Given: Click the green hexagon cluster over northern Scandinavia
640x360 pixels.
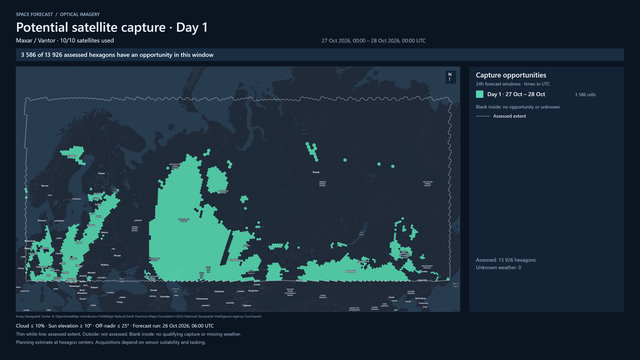Looking at the screenshot, I should pyautogui.click(x=73, y=155).
